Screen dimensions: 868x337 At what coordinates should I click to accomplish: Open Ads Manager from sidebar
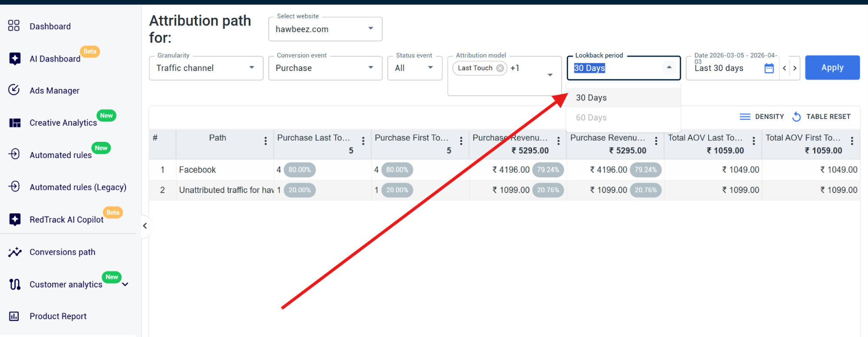54,91
